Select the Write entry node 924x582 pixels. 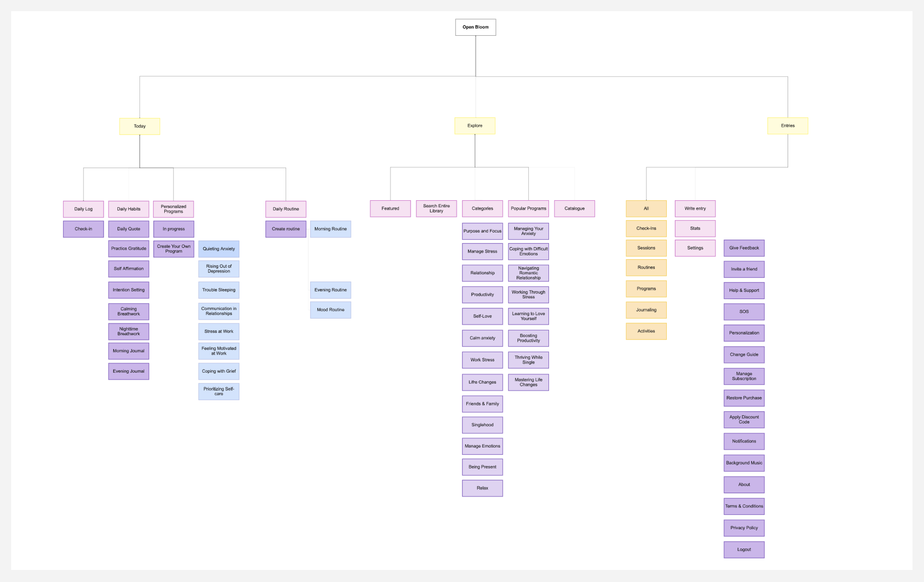click(695, 208)
